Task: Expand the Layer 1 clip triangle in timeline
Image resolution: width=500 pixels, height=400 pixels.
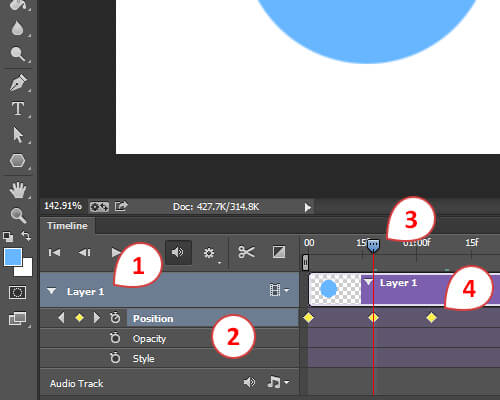Action: [368, 283]
